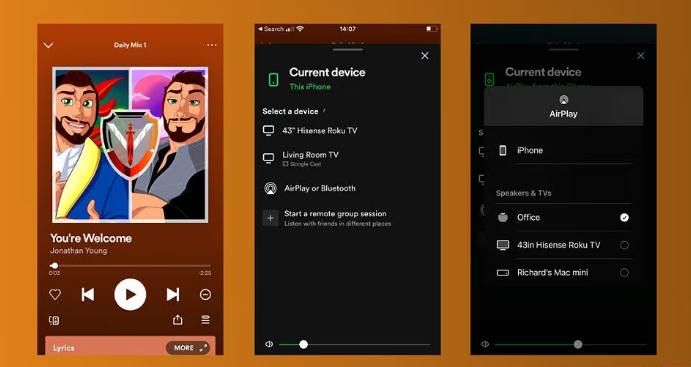Image resolution: width=691 pixels, height=367 pixels.
Task: Play You're Welcome with the play button
Action: (130, 294)
